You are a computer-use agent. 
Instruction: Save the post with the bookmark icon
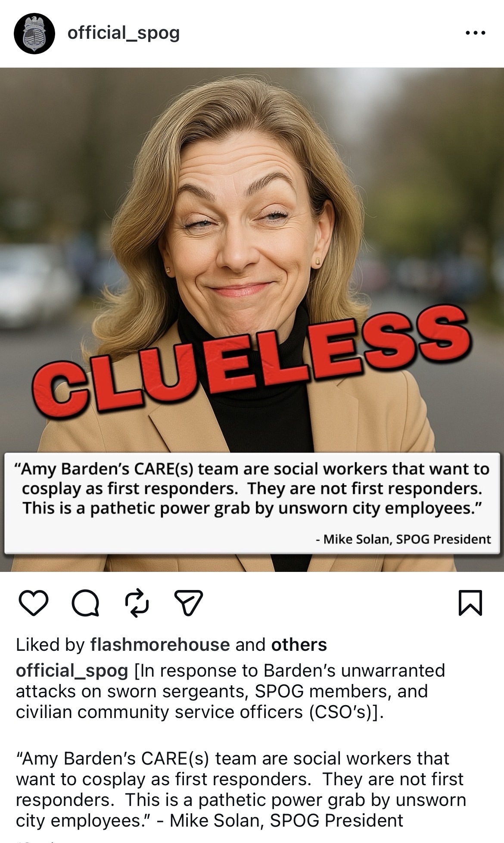point(470,603)
